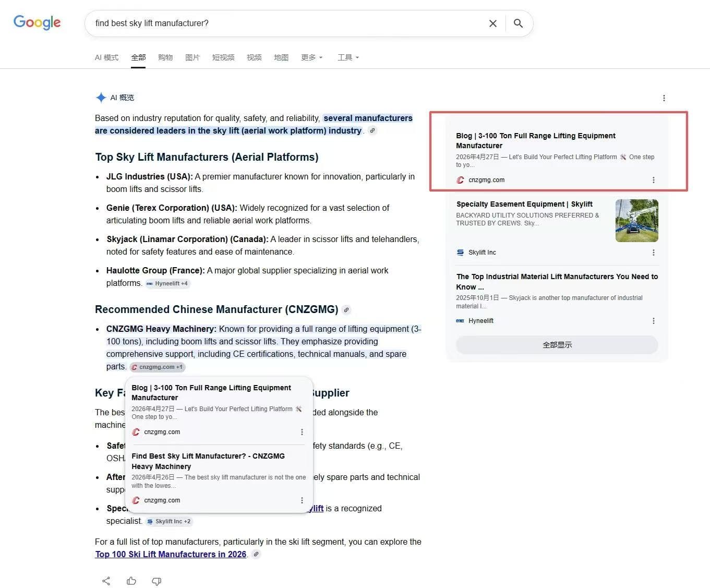Click the link icon after the intro sentence
The image size is (710, 588).
[372, 130]
